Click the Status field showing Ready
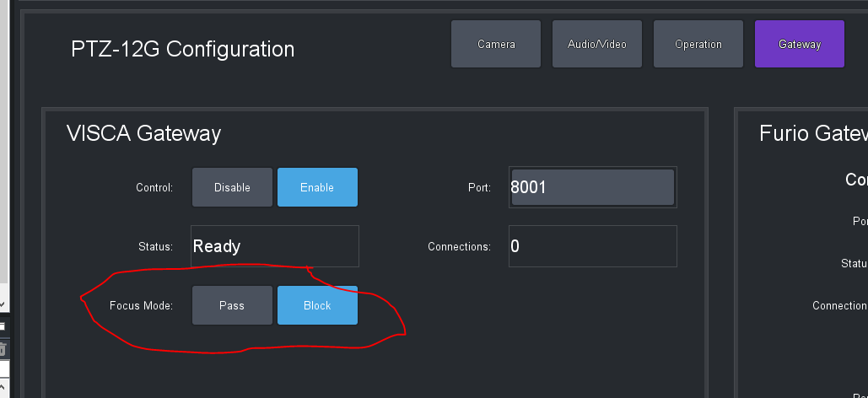This screenshot has width=868, height=398. pos(274,246)
